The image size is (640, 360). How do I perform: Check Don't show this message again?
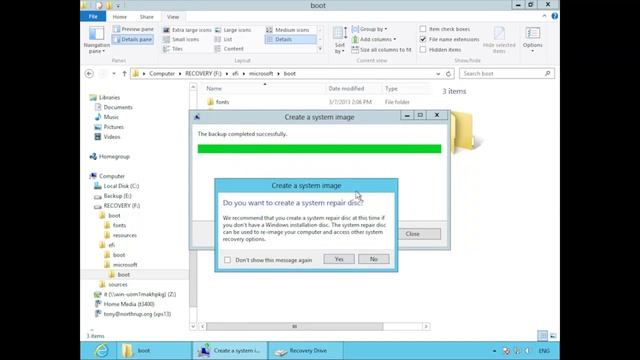point(227,260)
